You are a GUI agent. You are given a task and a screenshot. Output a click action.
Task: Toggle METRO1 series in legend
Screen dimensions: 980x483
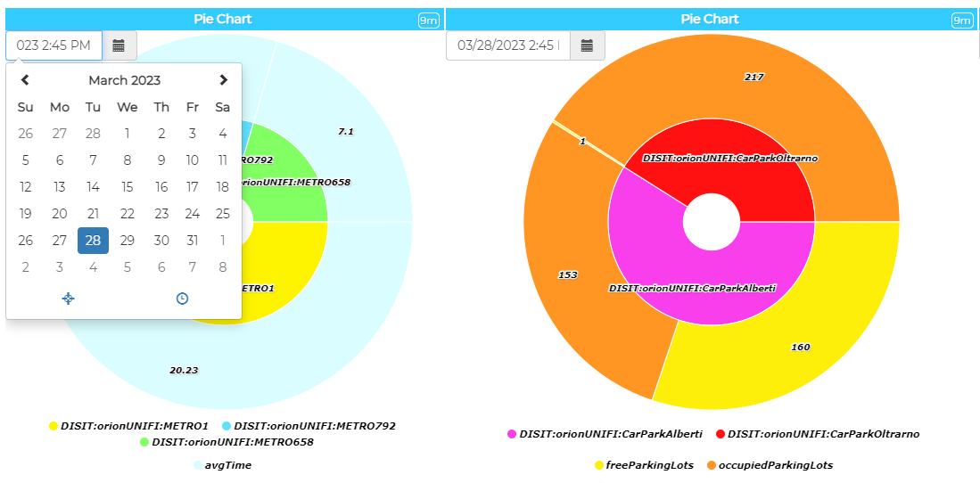pyautogui.click(x=128, y=426)
